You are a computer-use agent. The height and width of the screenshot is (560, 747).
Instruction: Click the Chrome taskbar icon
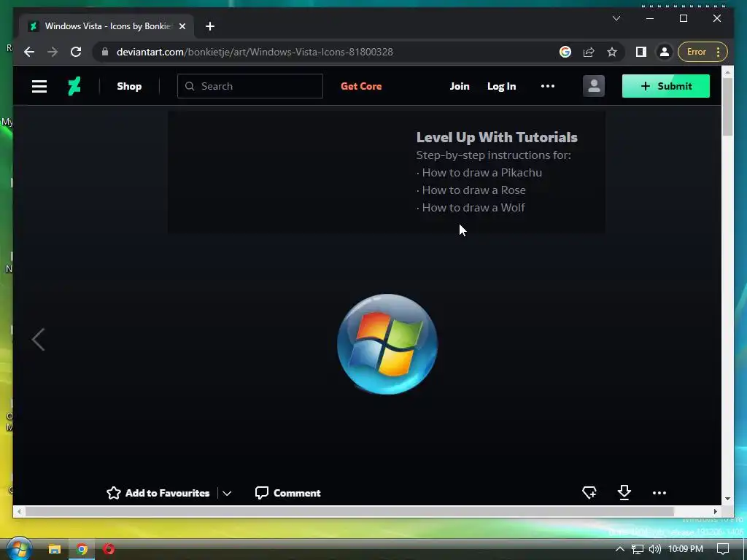point(82,549)
